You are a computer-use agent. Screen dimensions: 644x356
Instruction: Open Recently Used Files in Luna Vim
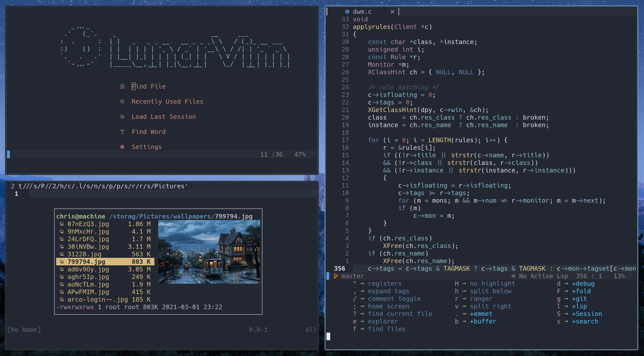click(x=167, y=101)
